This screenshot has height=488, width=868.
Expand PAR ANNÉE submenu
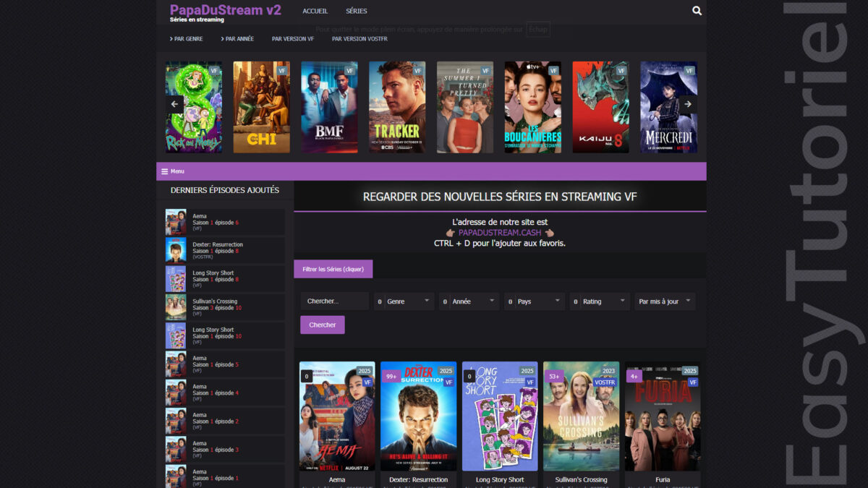coord(237,39)
